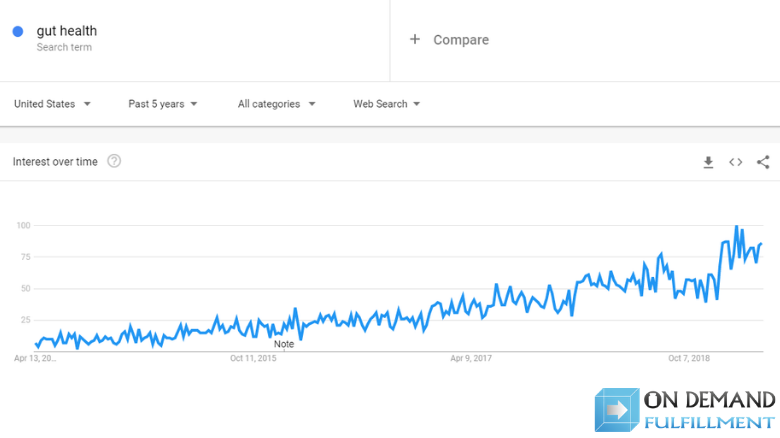The image size is (780, 438).
Task: Click the plus icon beside Compare
Action: (415, 39)
